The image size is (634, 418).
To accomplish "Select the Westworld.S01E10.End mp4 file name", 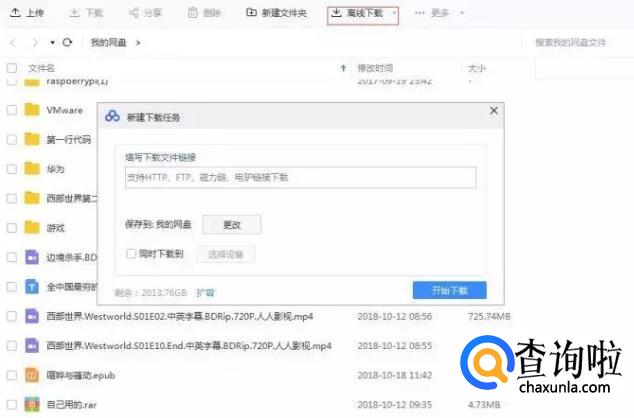I will tap(189, 346).
